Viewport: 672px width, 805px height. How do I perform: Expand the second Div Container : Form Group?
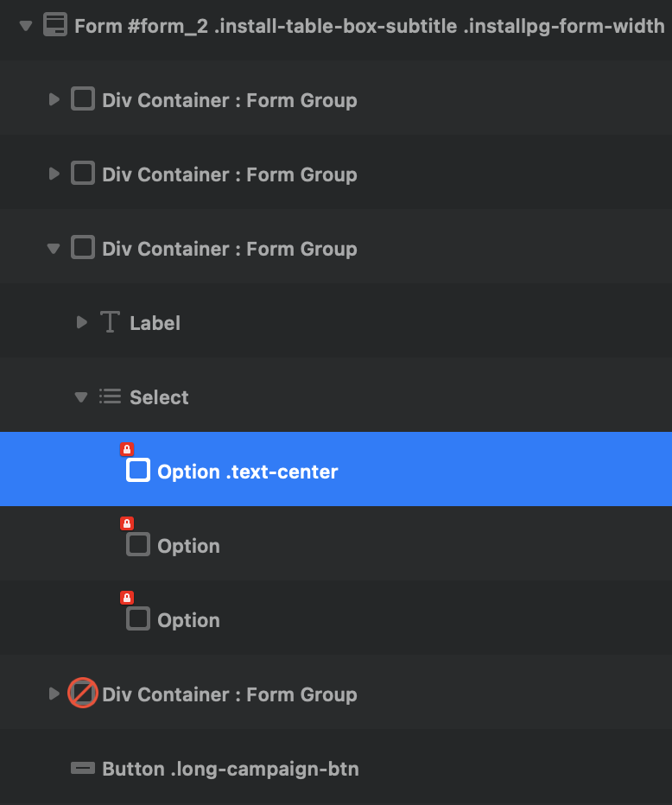click(54, 174)
